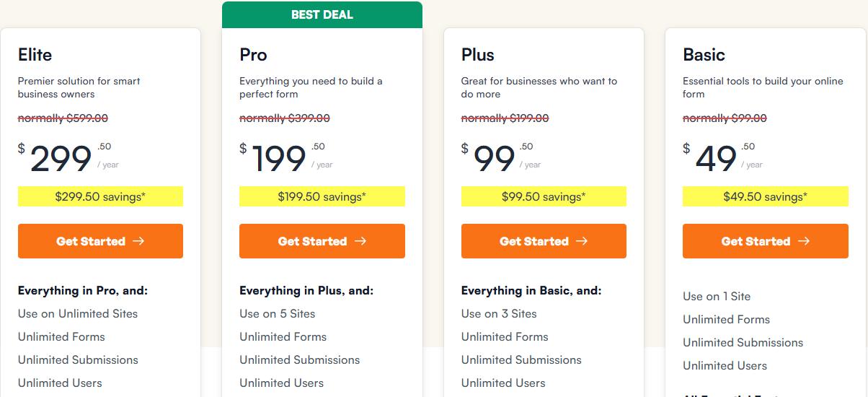Click the arrow icon on Basic Get Started

805,241
